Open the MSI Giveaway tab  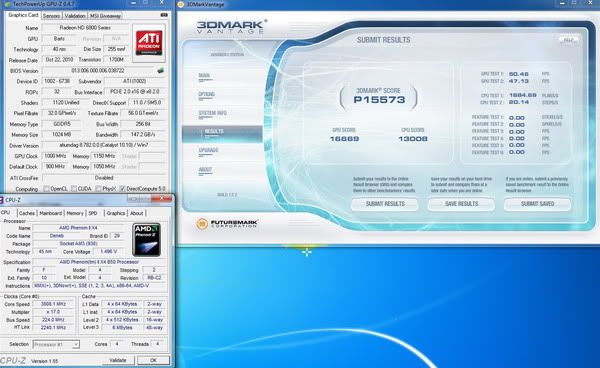point(105,16)
